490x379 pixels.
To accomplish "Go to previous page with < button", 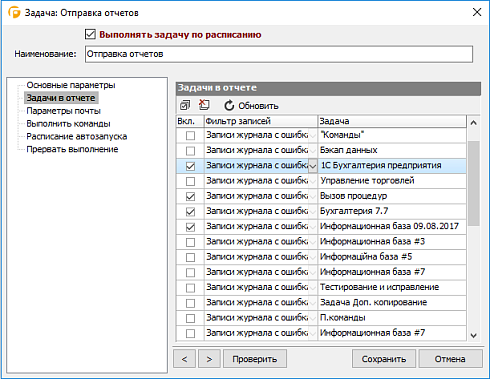I will tap(184, 359).
